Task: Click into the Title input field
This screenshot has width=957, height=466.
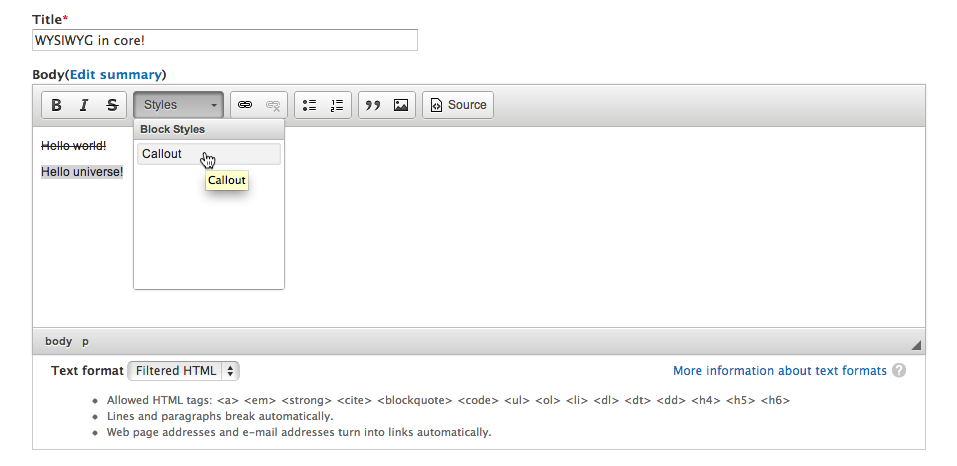Action: 225,40
